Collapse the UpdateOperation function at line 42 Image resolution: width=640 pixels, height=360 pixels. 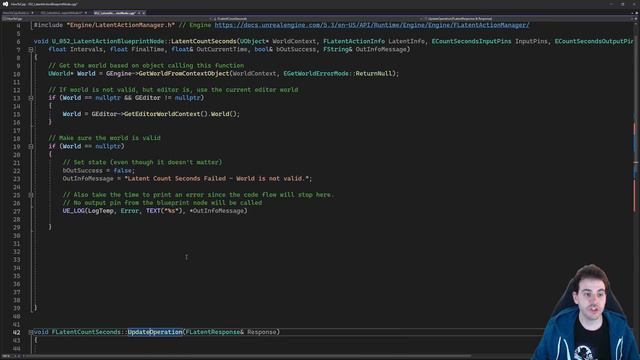(x=31, y=332)
